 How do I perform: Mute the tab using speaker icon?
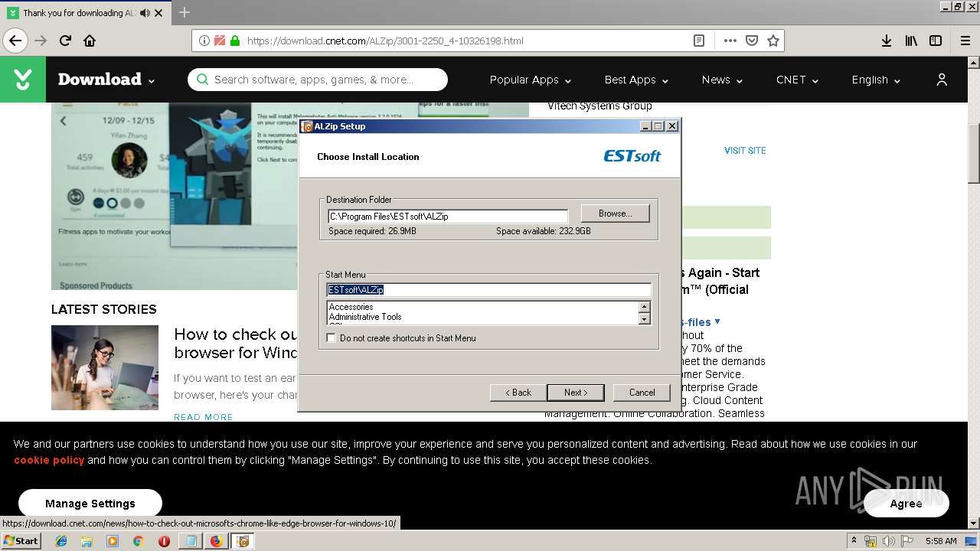[145, 13]
